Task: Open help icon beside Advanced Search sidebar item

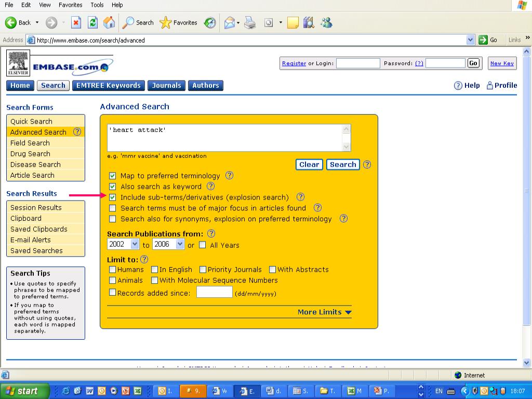Action: pos(77,131)
